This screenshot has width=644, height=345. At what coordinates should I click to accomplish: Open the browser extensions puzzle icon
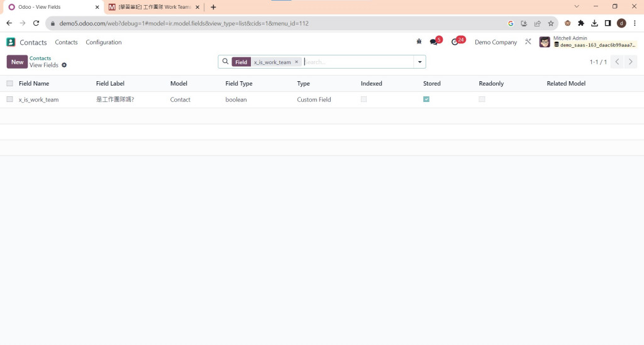(580, 23)
